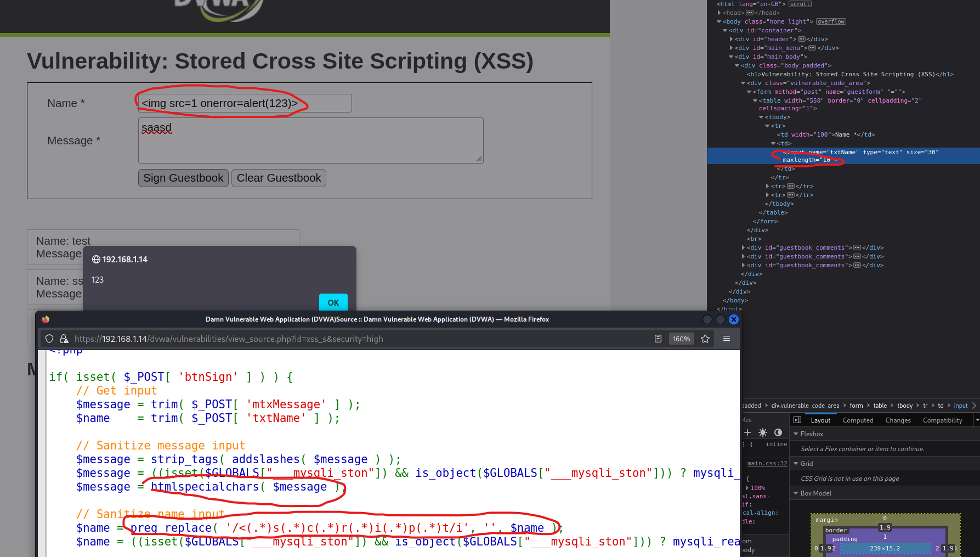Open the Firefox hamburger application menu
Screen dimensions: 980x557
point(727,339)
